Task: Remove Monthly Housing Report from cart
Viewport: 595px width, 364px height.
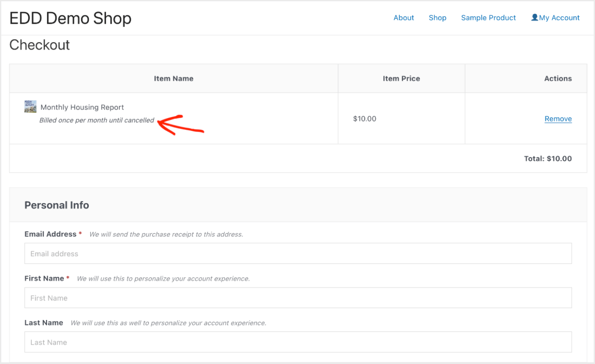Action: (x=558, y=118)
